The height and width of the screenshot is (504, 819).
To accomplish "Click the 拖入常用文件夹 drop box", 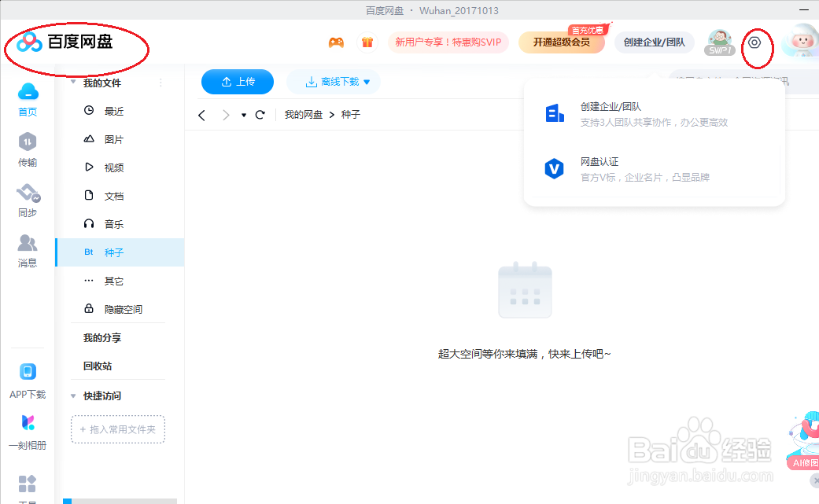I will [x=118, y=429].
